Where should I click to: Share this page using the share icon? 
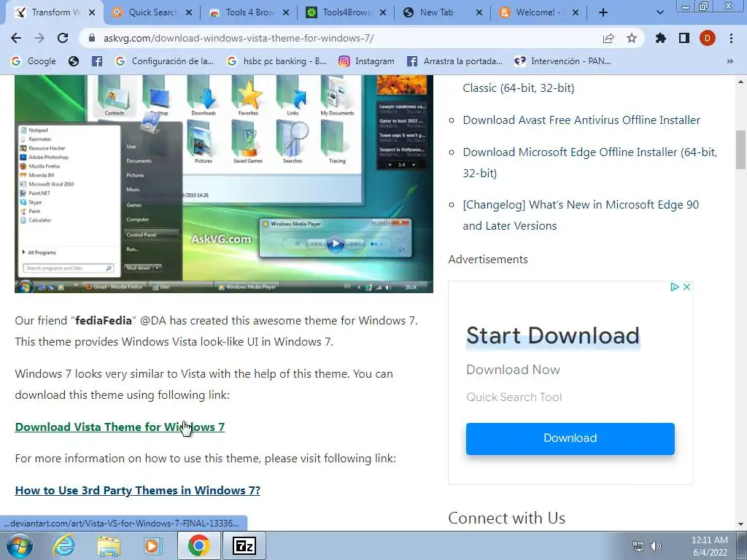pyautogui.click(x=608, y=38)
